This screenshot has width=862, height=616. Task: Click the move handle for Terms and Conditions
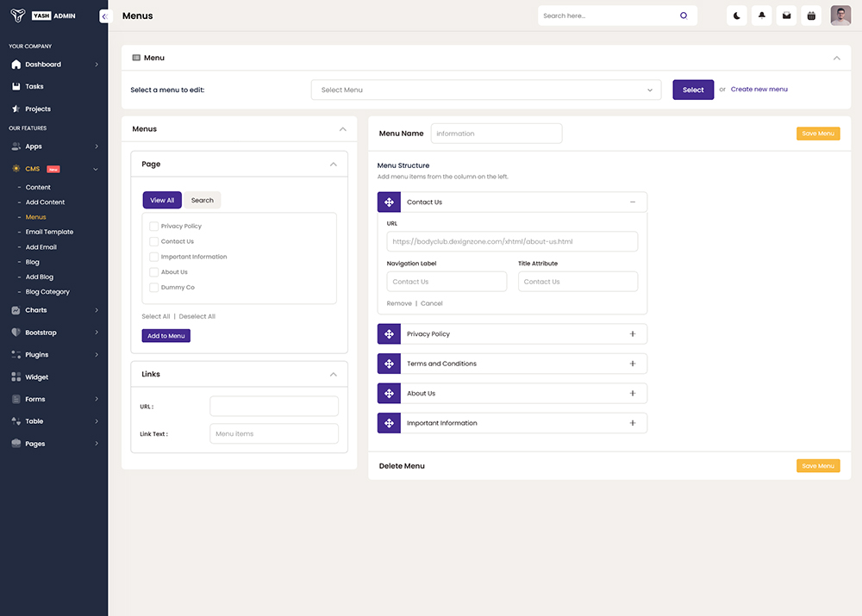389,364
